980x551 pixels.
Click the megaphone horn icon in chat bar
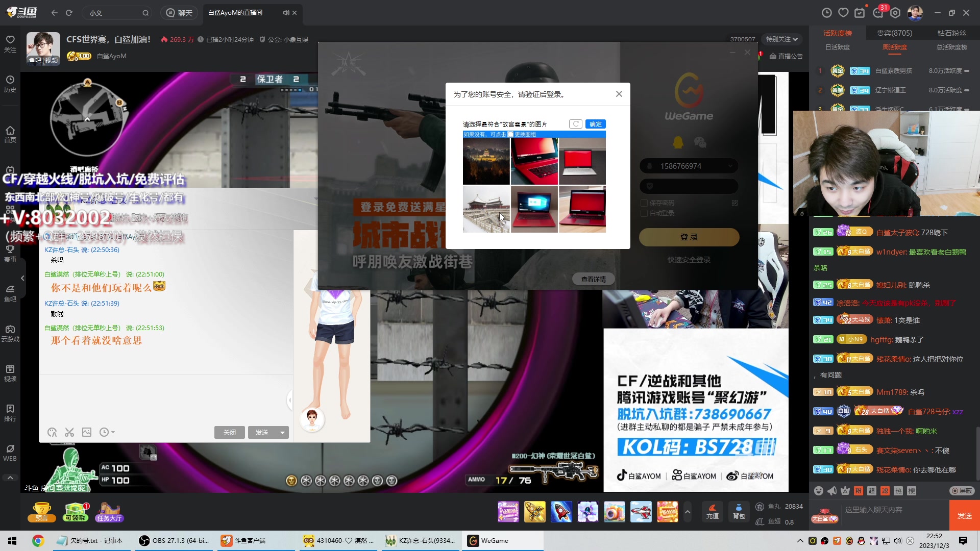pyautogui.click(x=832, y=491)
